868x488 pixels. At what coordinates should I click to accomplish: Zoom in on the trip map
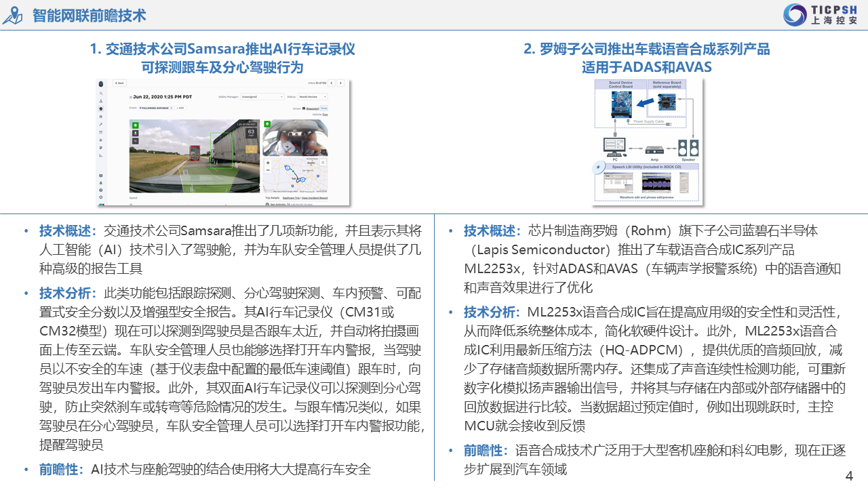pos(269,163)
